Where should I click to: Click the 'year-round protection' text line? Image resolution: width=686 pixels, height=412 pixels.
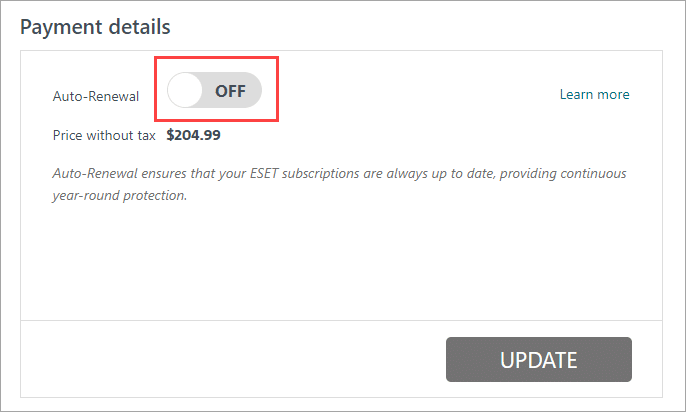tap(120, 196)
